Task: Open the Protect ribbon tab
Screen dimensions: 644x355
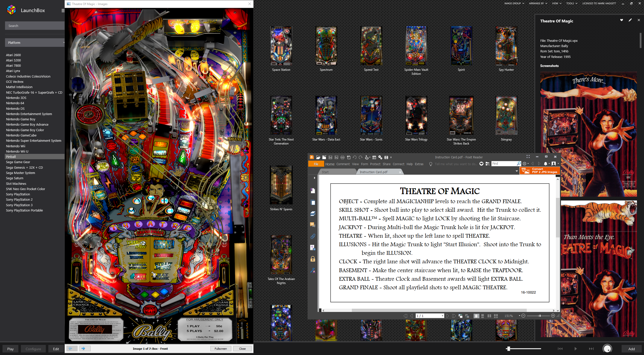Action: (375, 164)
